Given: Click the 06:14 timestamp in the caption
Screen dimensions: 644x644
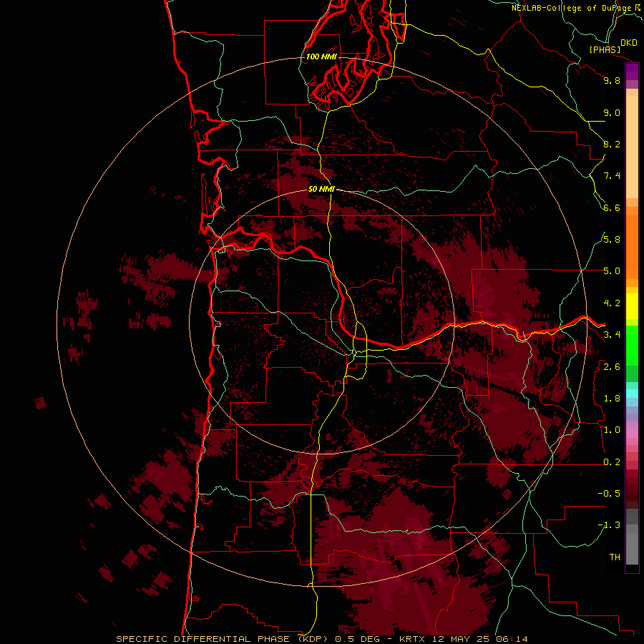Looking at the screenshot, I should (x=512, y=639).
